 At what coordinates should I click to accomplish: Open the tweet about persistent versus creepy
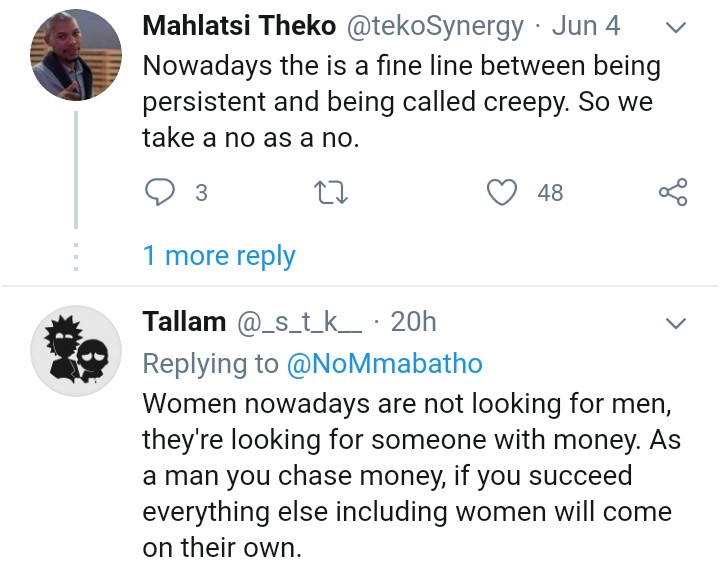coord(402,102)
